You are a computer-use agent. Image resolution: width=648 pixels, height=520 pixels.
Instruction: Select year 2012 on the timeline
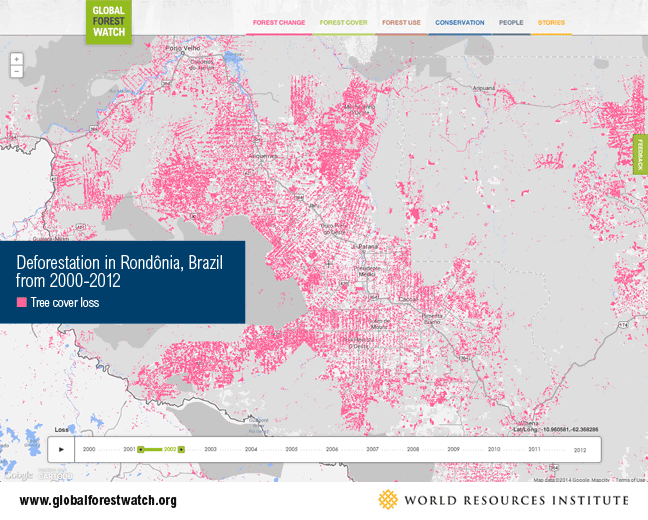pos(579,450)
